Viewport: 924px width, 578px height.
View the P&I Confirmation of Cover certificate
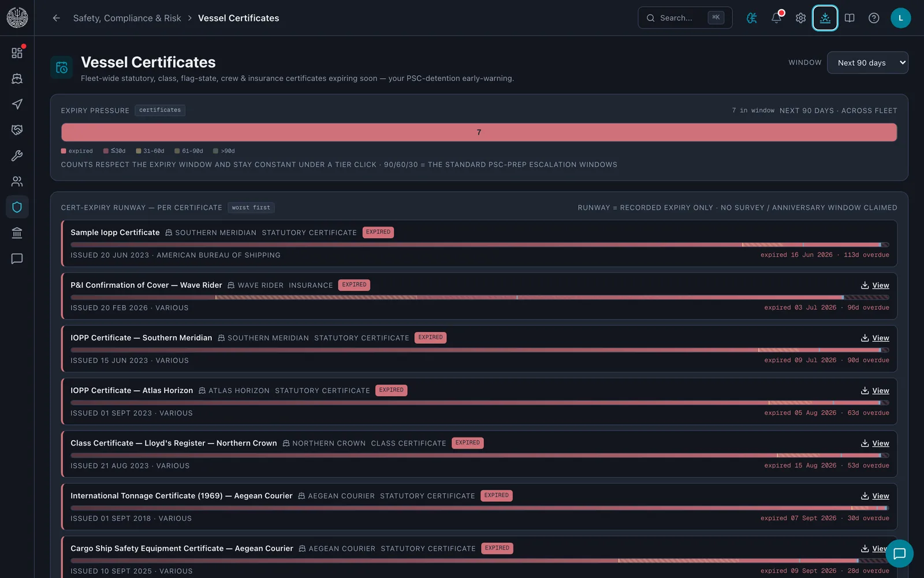tap(875, 285)
